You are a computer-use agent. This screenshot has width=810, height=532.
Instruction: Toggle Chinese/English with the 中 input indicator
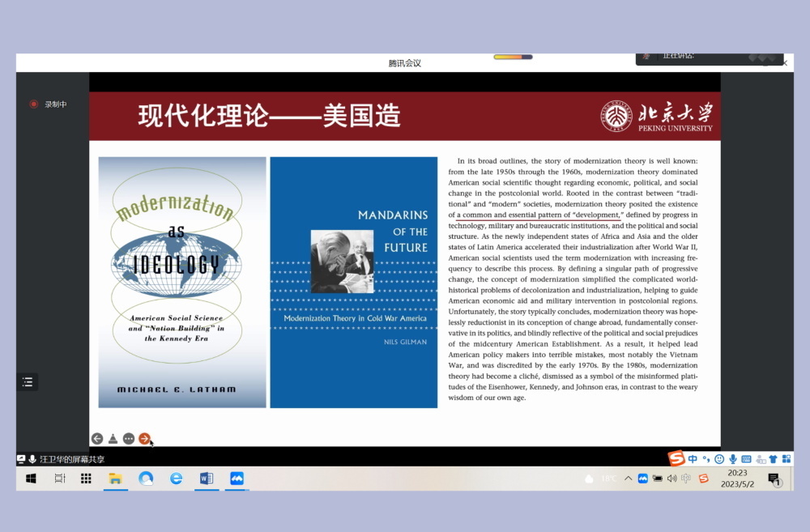coord(693,458)
